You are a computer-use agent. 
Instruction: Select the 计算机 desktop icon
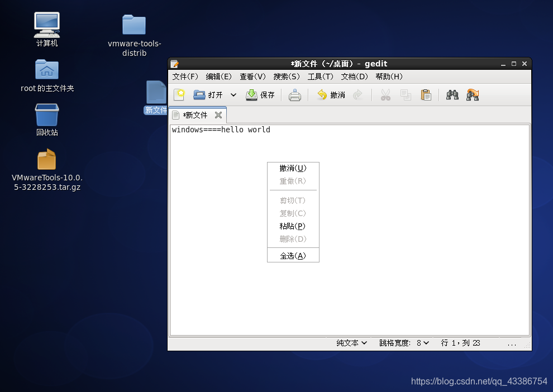(x=47, y=30)
